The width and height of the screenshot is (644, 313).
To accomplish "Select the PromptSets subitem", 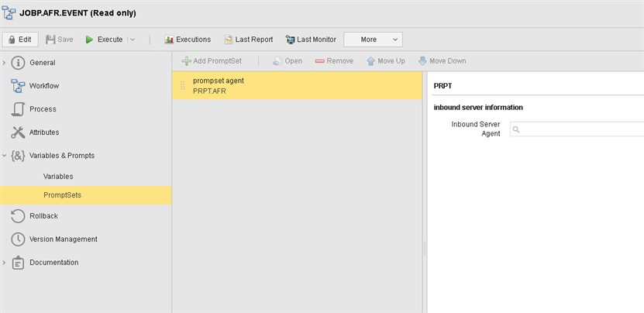I will click(x=85, y=195).
